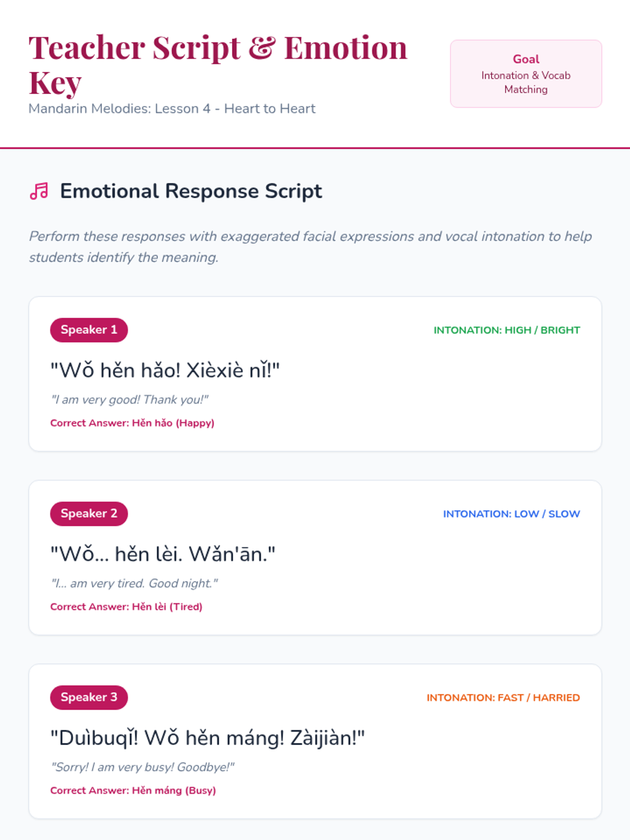Click the Speaker 3 badge
This screenshot has height=840, width=630.
[x=89, y=697]
